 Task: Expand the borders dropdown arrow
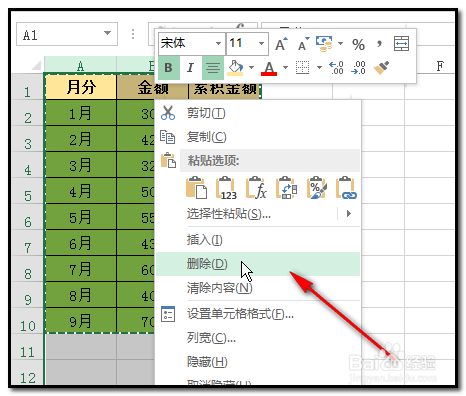click(x=319, y=68)
